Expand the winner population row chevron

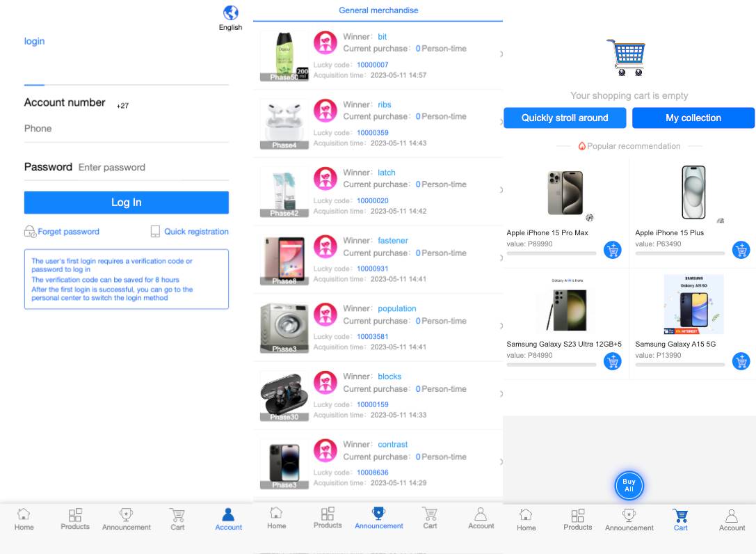501,326
